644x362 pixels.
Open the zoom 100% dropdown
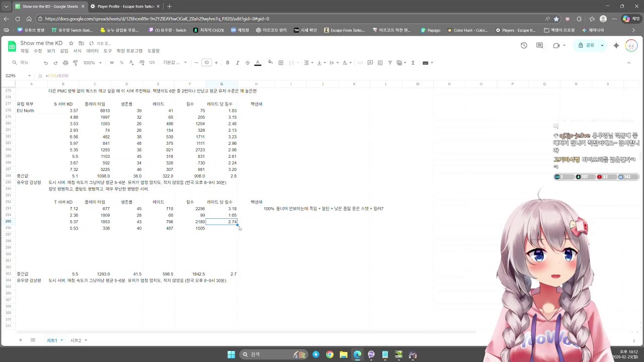(x=93, y=63)
